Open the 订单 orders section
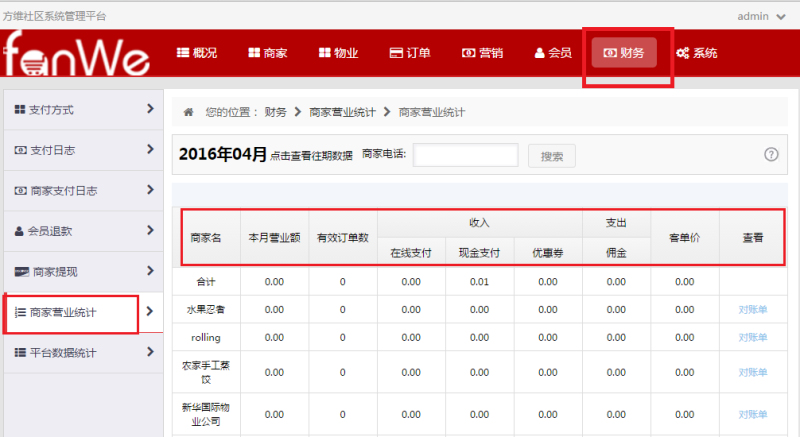This screenshot has width=800, height=437. click(x=410, y=53)
